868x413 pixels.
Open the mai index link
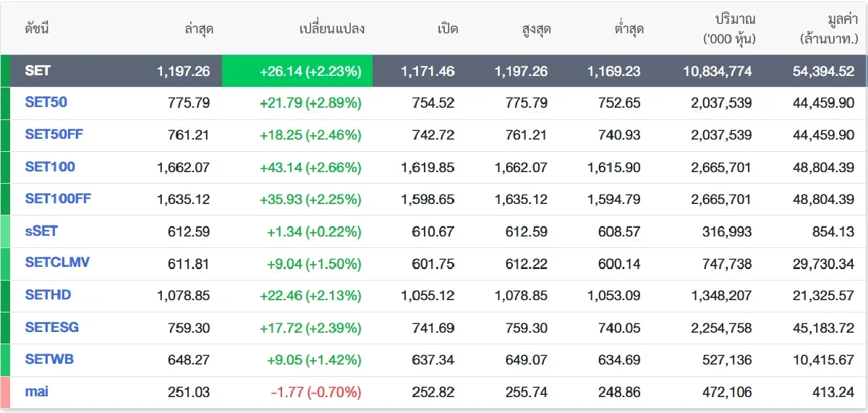point(36,391)
